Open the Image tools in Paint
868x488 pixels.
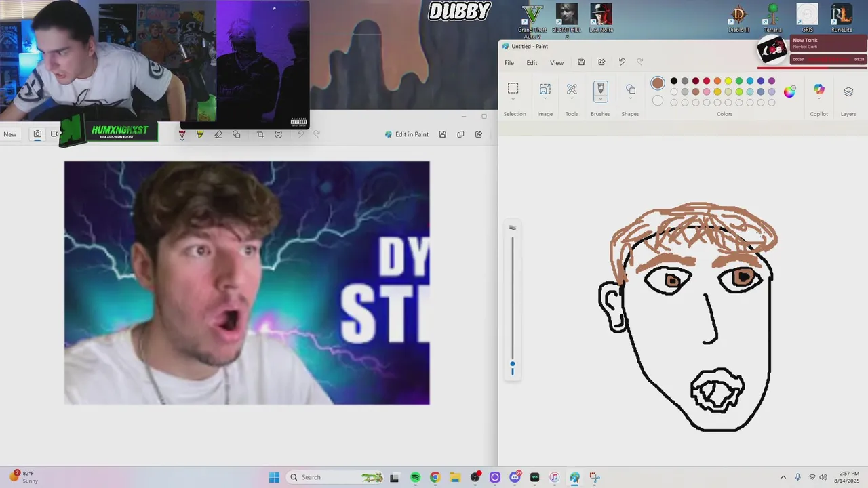[x=545, y=89]
